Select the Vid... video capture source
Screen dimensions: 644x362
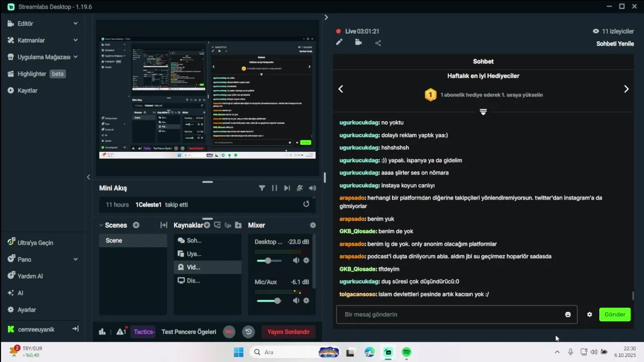(x=207, y=267)
